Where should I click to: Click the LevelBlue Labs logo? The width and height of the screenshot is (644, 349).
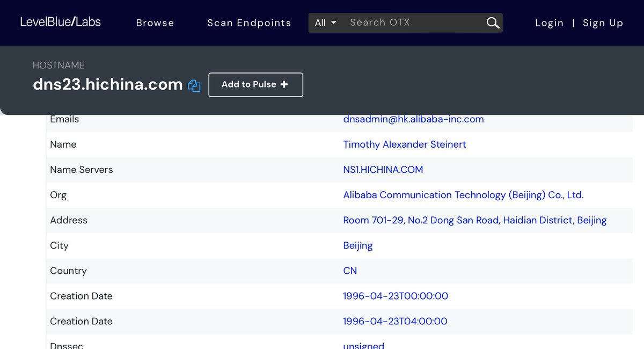tap(61, 22)
